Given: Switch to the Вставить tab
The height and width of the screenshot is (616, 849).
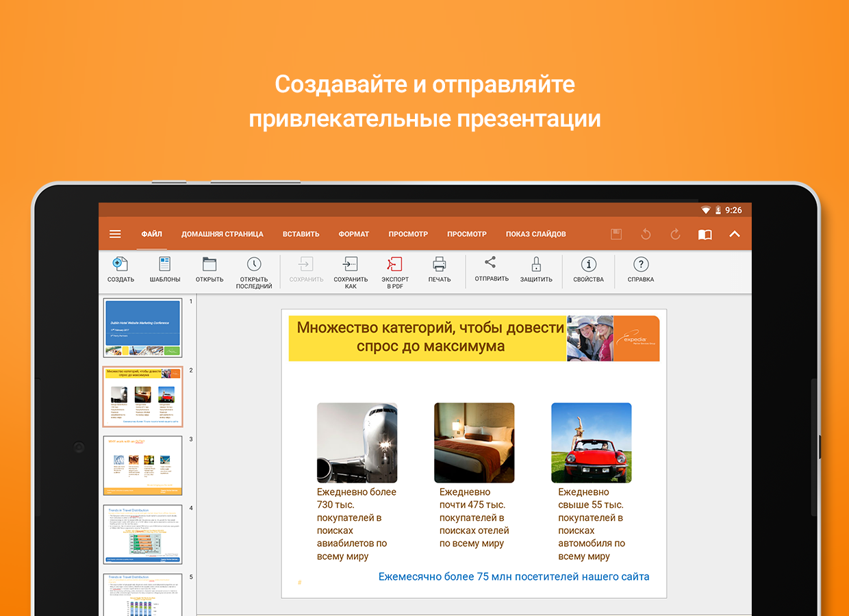Looking at the screenshot, I should pos(301,234).
